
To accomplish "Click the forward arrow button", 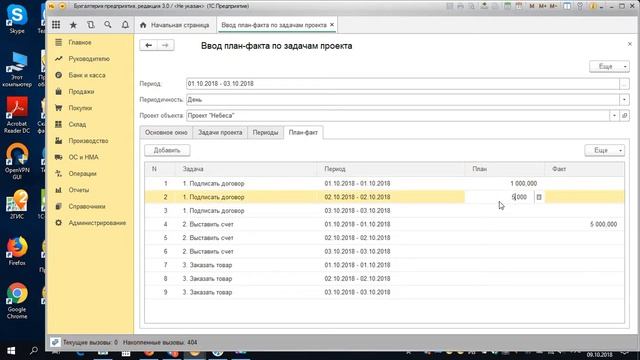I will coord(165,45).
